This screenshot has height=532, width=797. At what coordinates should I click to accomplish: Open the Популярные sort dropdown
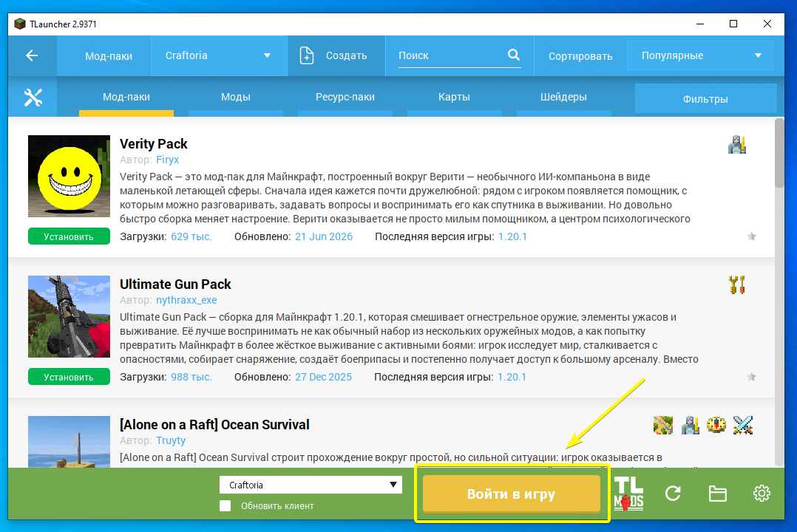(700, 55)
